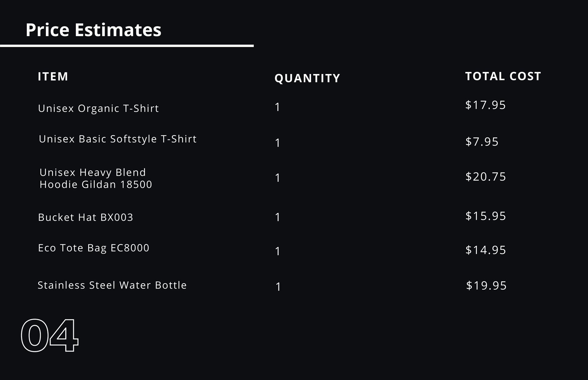The height and width of the screenshot is (380, 588).
Task: Select the QUANTITY column header
Action: pos(307,78)
